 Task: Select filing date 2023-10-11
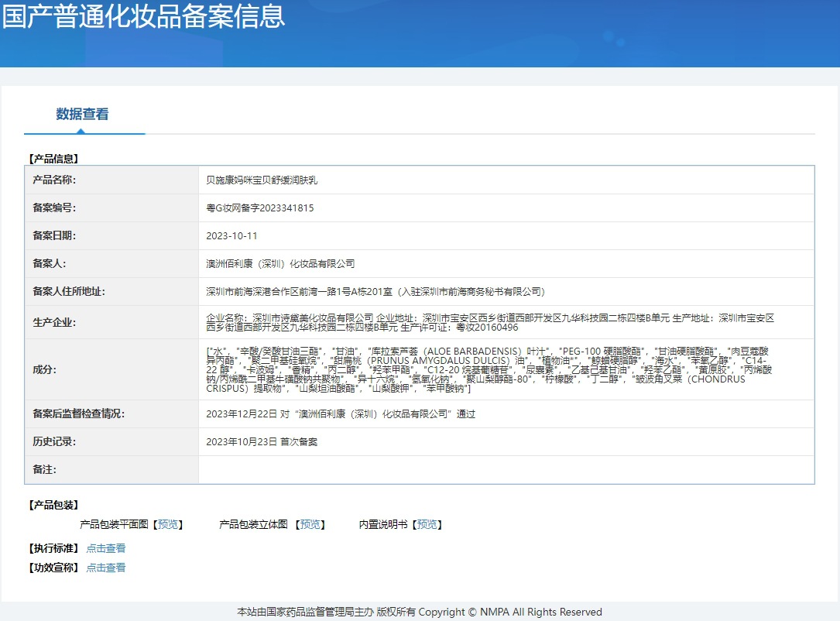click(231, 235)
